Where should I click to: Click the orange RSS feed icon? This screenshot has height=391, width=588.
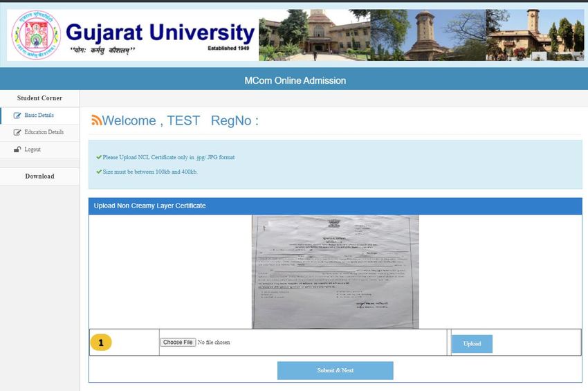[x=96, y=120]
